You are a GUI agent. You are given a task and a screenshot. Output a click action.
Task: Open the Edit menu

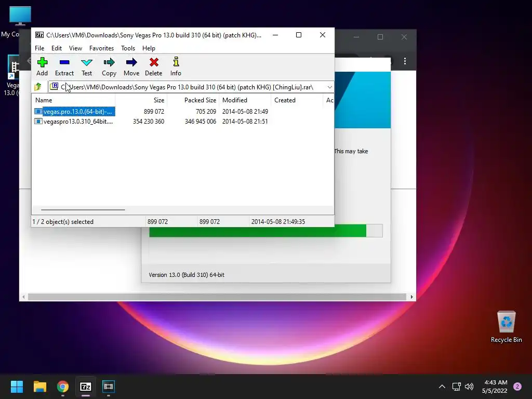56,48
